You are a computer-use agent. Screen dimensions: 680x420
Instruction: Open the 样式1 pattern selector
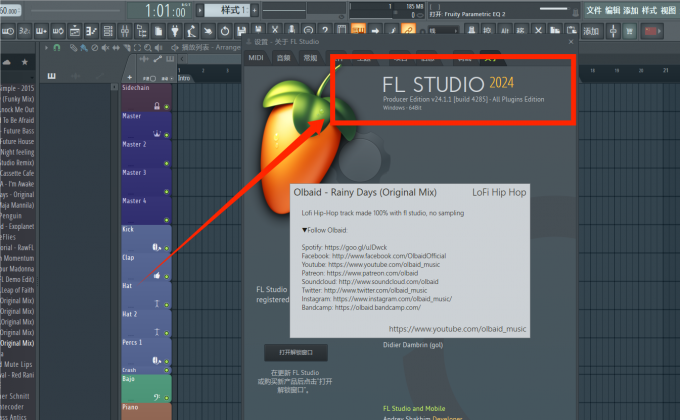point(227,10)
